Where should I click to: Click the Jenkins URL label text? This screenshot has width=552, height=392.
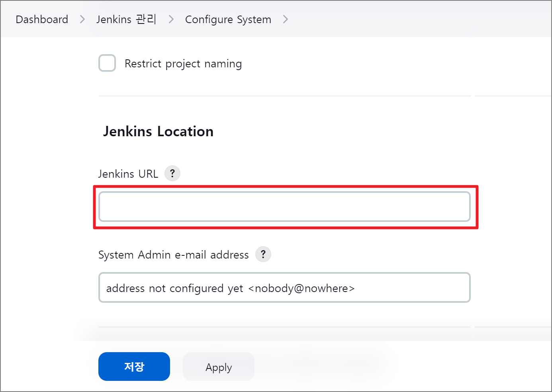pos(128,174)
